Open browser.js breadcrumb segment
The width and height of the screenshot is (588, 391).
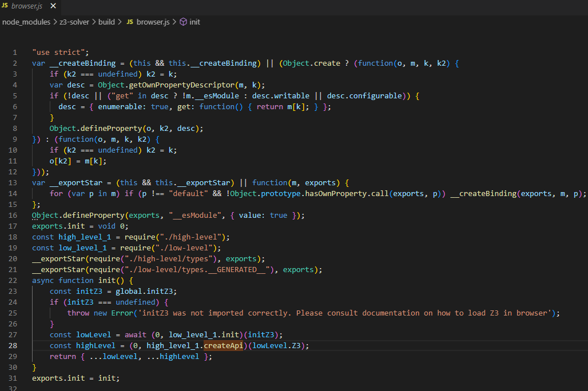pyautogui.click(x=153, y=22)
